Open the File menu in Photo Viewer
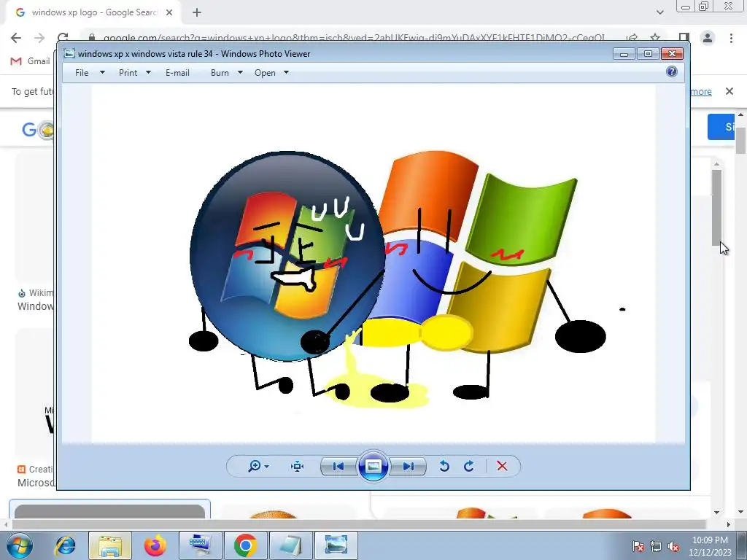The height and width of the screenshot is (560, 747). click(x=82, y=73)
